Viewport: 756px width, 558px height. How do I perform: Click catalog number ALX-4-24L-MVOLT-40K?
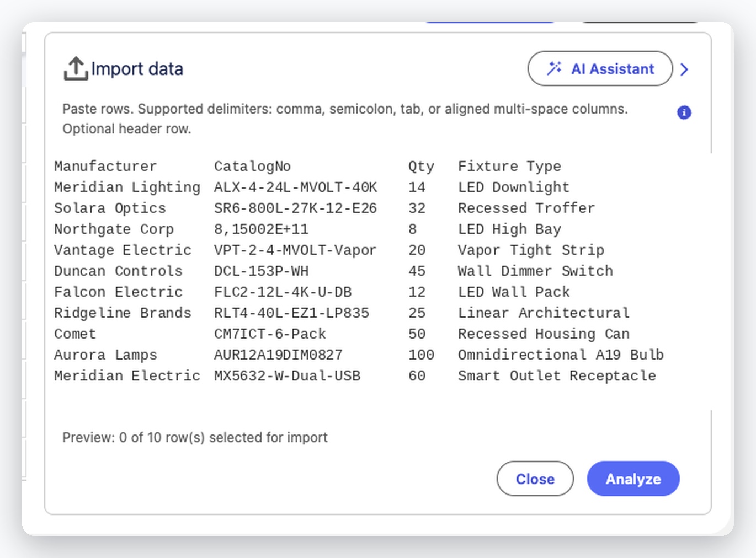295,187
